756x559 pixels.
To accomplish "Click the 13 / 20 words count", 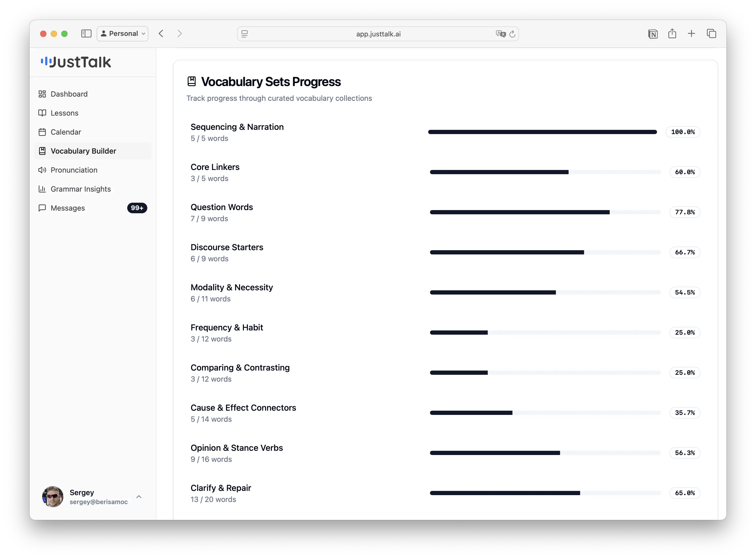I will point(213,499).
